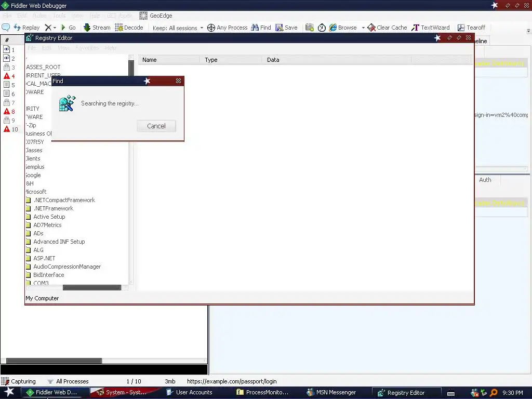532x399 pixels.
Task: Click the ALG folder icon
Action: (28, 250)
